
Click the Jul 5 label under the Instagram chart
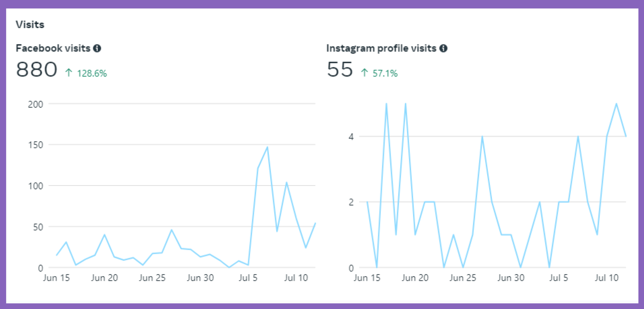[x=558, y=278]
